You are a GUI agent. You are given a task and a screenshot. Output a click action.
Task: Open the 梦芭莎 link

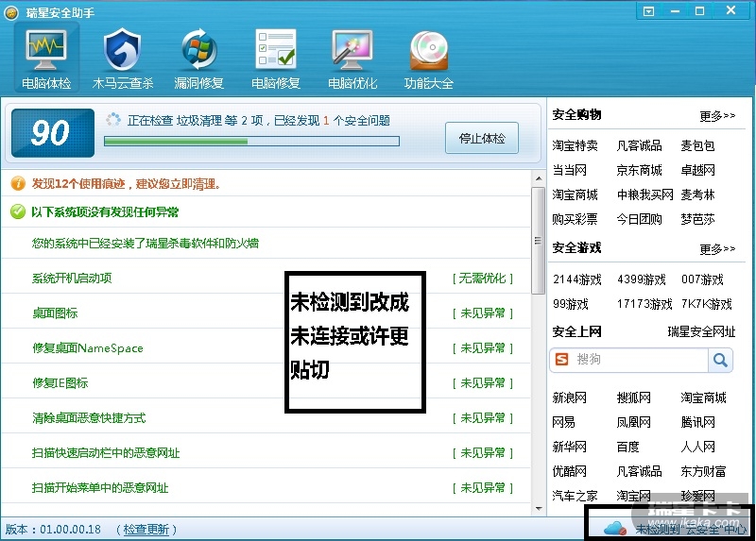pyautogui.click(x=697, y=219)
